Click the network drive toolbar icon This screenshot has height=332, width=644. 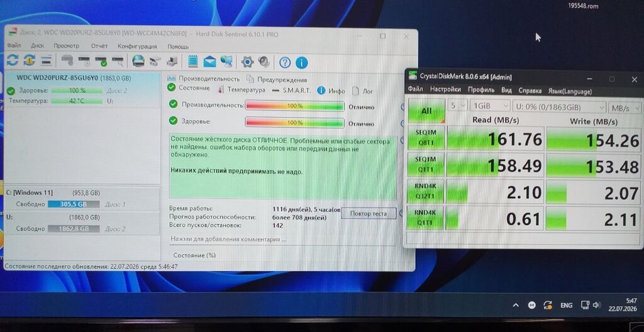coord(155,62)
